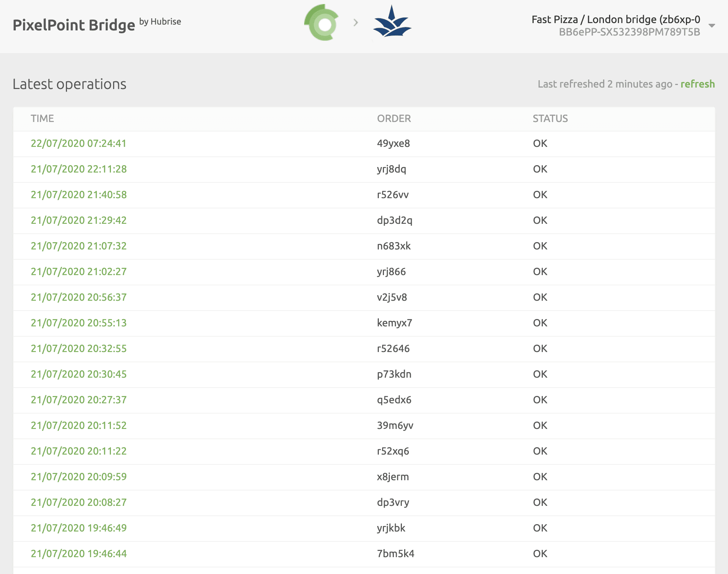Select order ID r52xq6
Screen dimensions: 728x574
point(393,451)
